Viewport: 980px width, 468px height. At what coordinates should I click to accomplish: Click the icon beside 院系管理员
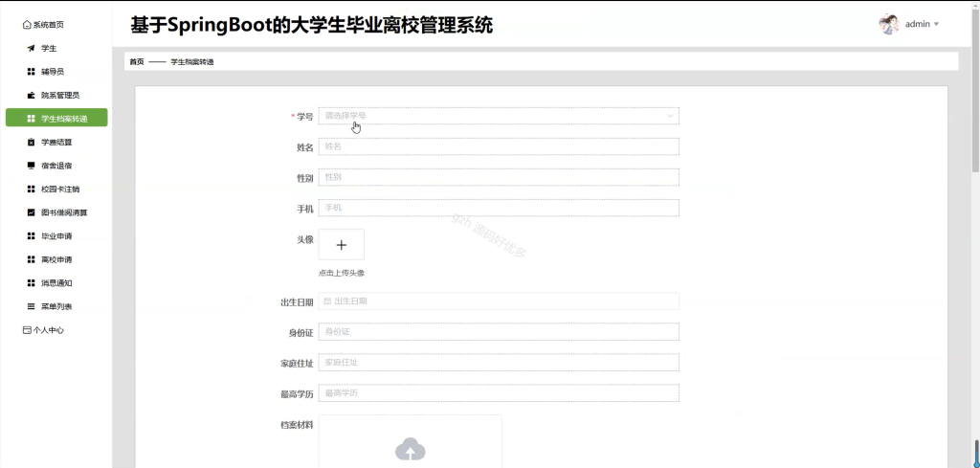coord(32,95)
